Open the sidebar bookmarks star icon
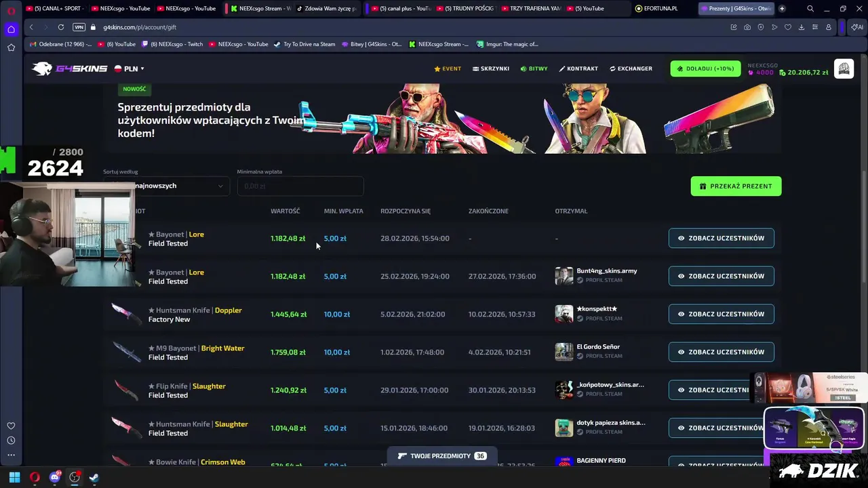Image resolution: width=868 pixels, height=488 pixels. click(x=11, y=47)
